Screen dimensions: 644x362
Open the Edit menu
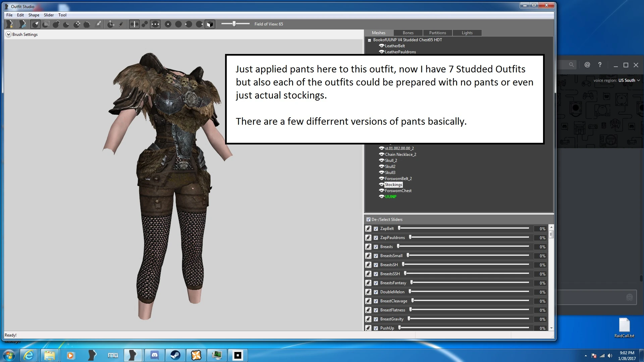click(x=20, y=15)
